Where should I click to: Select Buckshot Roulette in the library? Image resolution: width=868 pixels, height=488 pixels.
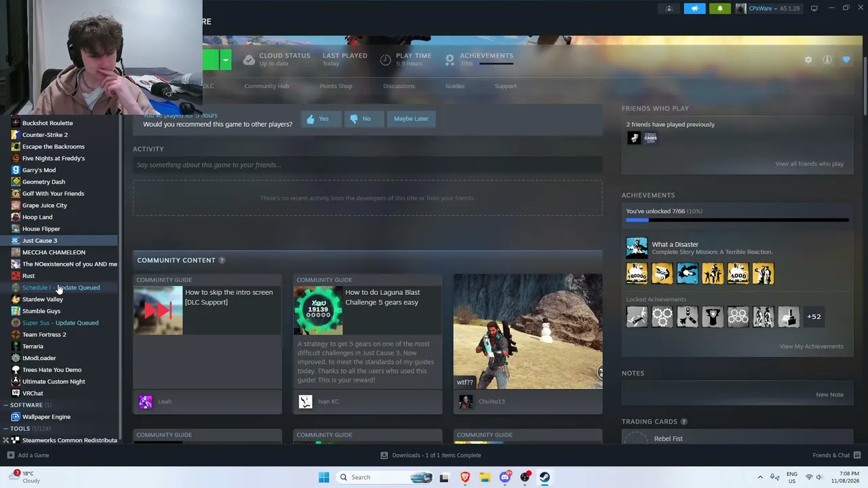click(x=47, y=123)
